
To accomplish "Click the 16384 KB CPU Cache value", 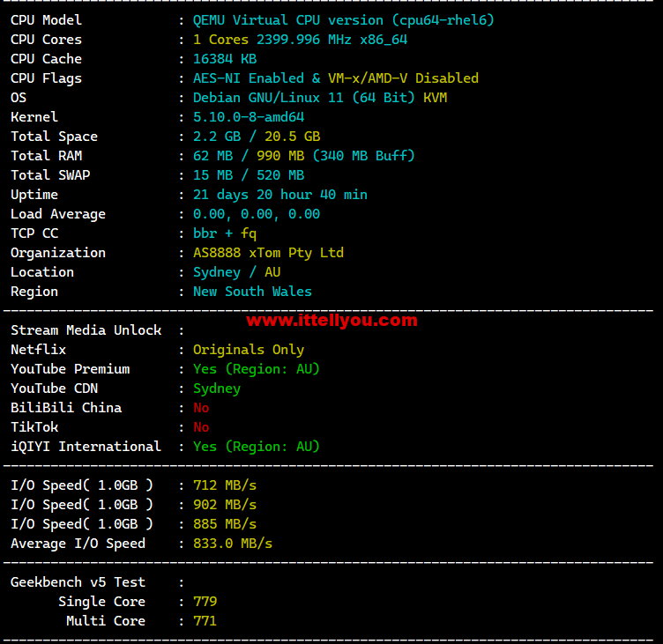I will pos(225,59).
